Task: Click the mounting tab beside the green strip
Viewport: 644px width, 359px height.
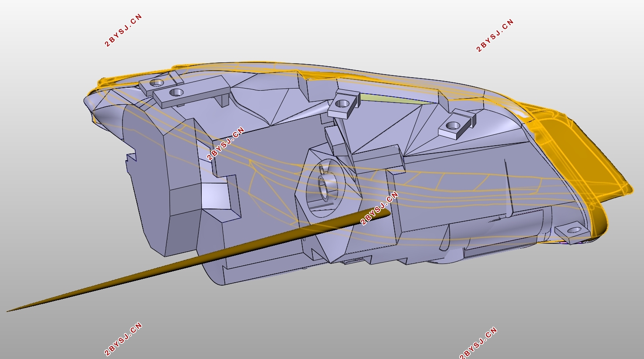Action: (343, 104)
